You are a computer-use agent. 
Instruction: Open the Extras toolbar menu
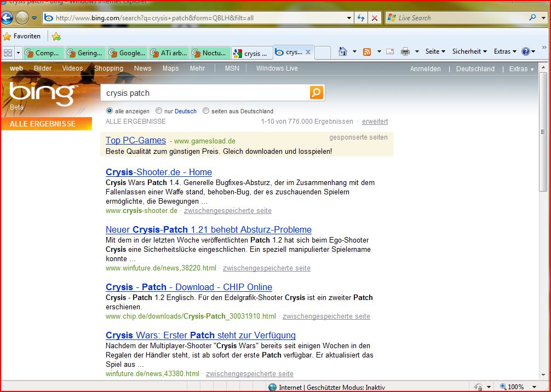[505, 51]
